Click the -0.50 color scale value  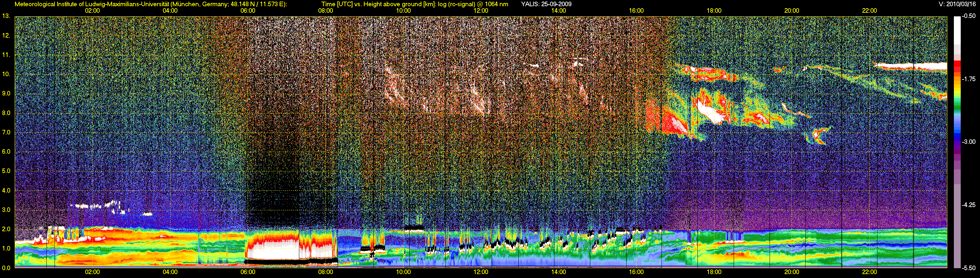tap(969, 16)
